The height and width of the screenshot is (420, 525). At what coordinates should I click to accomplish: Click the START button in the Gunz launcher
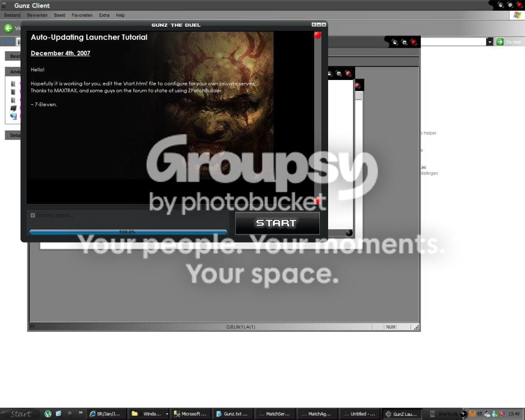277,223
